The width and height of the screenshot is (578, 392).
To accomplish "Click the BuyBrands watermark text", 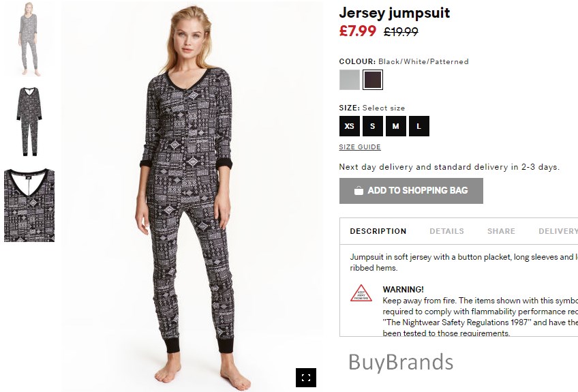I will (x=401, y=362).
